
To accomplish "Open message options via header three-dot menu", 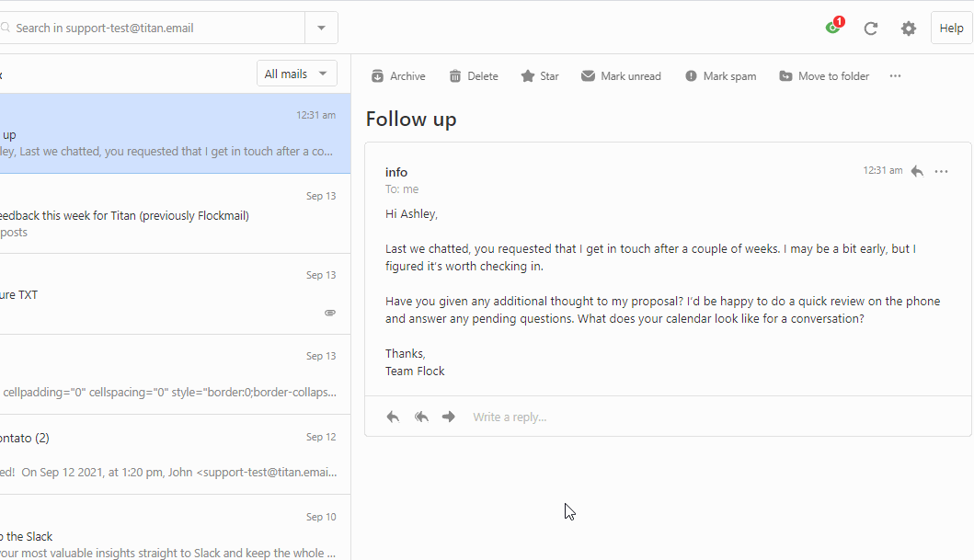I will tap(941, 171).
